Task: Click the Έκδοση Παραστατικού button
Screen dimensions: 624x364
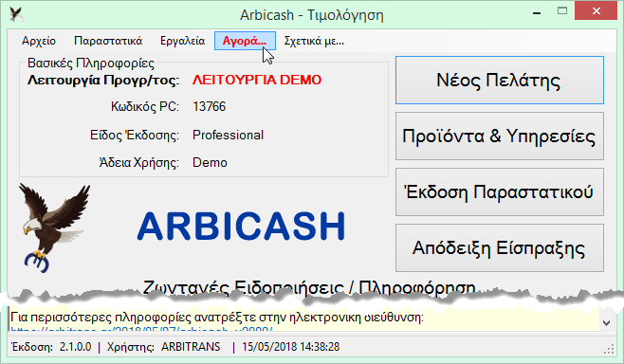Action: (500, 192)
